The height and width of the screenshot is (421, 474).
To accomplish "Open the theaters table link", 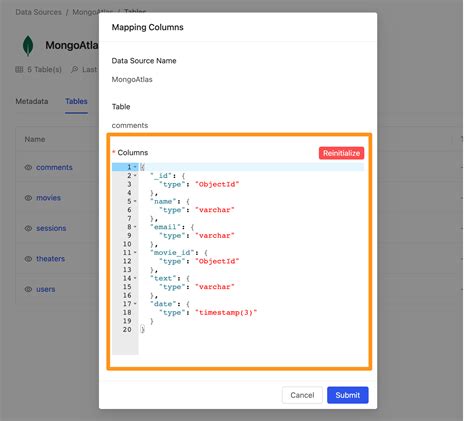I will [50, 259].
